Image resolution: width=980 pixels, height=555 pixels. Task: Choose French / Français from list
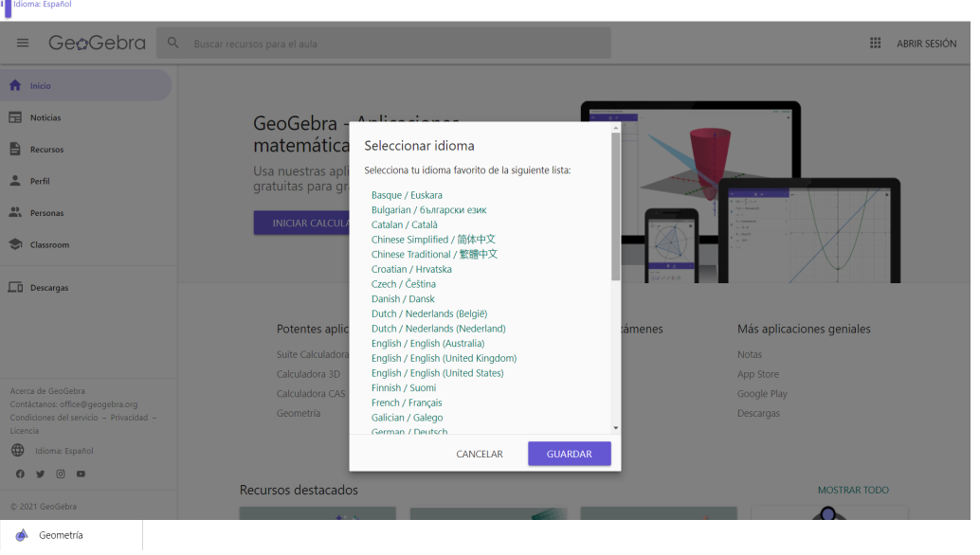coord(407,403)
